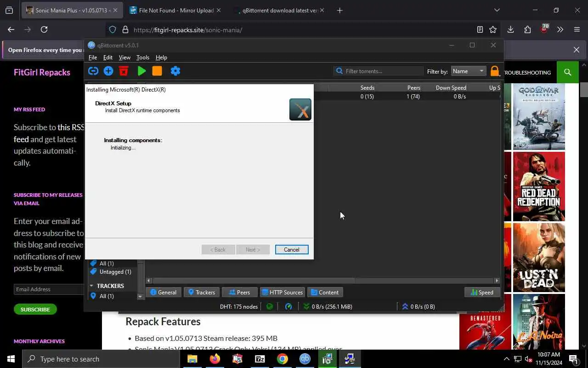This screenshot has height=368, width=588.
Task: Click the Filter torrents search field
Action: [379, 71]
